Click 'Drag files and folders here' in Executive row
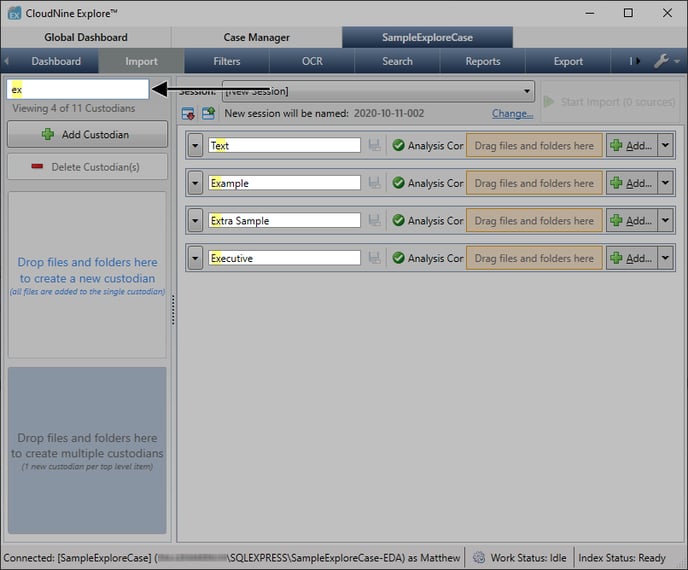 click(x=534, y=258)
